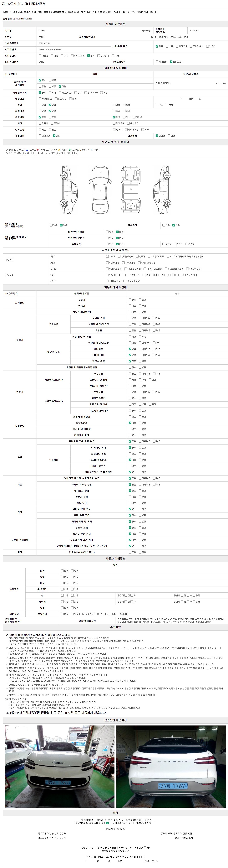The height and width of the screenshot is (868, 228).
Task: Toggle the 자동 transmission checkbox
Action: click(157, 46)
